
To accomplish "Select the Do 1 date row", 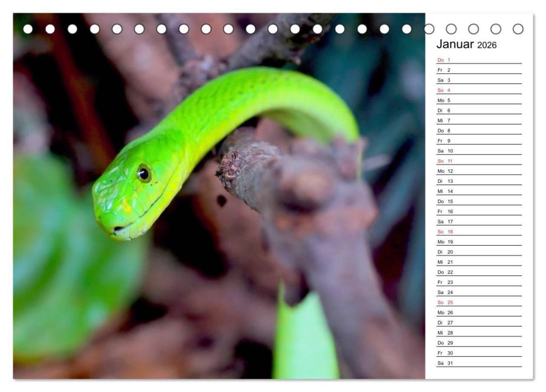I will [x=478, y=60].
